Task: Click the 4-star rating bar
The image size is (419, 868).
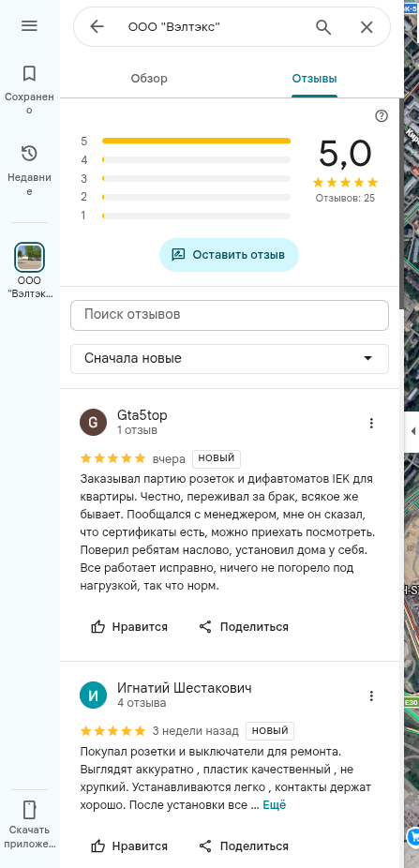Action: [197, 160]
